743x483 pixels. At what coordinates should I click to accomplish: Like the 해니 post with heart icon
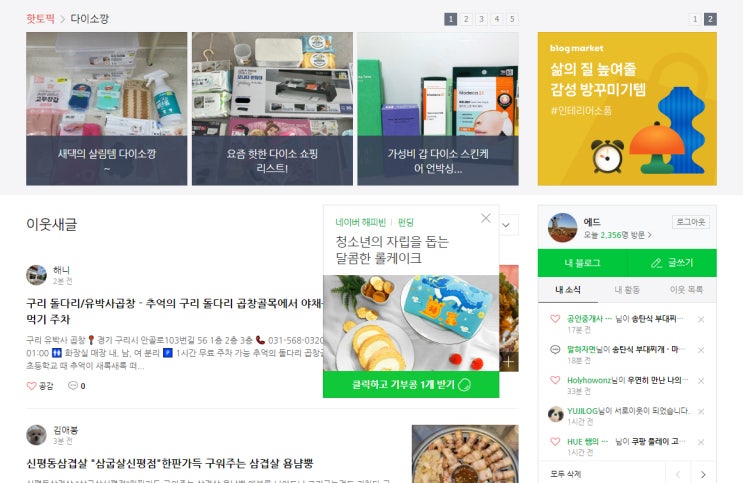[31, 386]
